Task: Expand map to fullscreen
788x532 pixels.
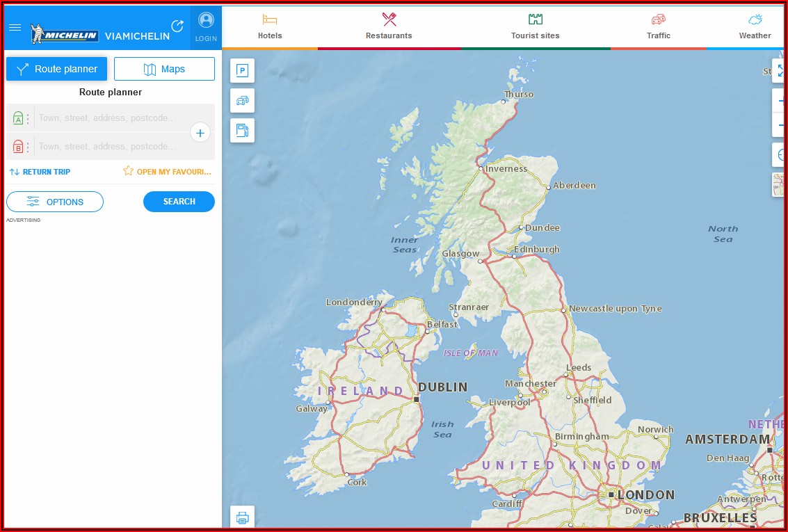Action: (x=780, y=70)
